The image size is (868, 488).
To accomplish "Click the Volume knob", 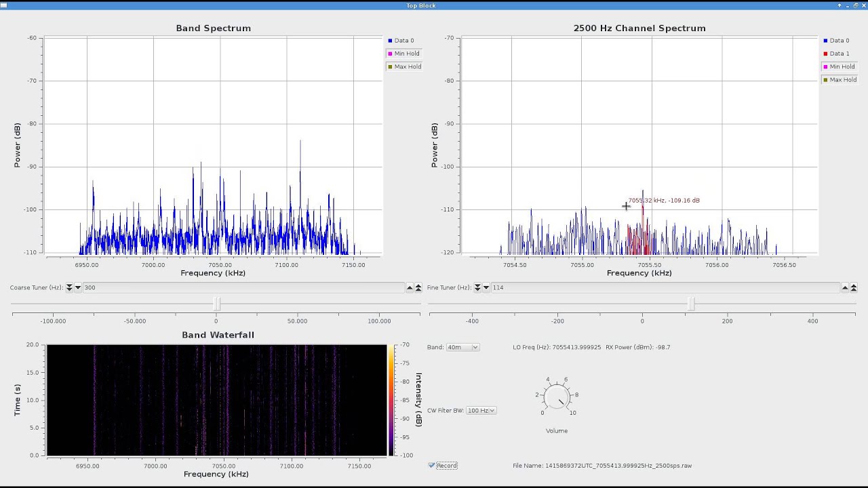I will point(557,396).
